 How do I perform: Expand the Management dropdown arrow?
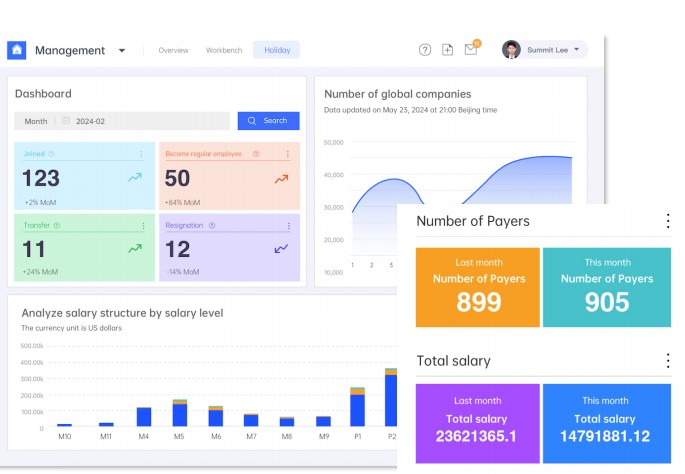[x=122, y=51]
